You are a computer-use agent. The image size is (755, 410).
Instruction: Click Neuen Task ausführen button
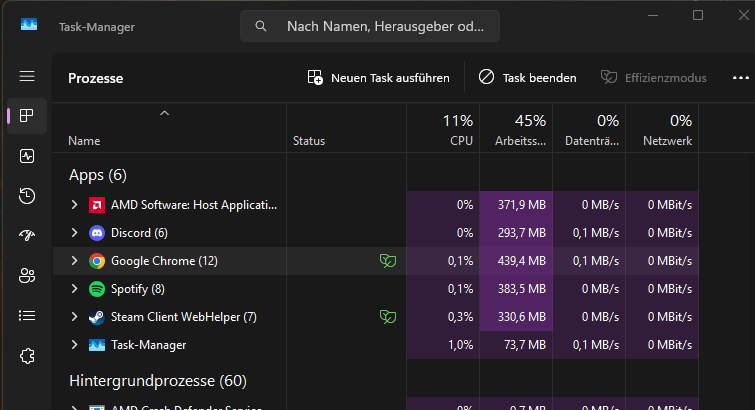tap(379, 78)
